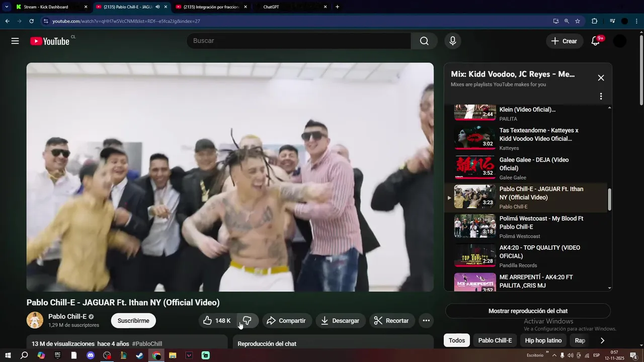644x362 pixels.
Task: Click the Descargar download button
Action: coord(341,321)
